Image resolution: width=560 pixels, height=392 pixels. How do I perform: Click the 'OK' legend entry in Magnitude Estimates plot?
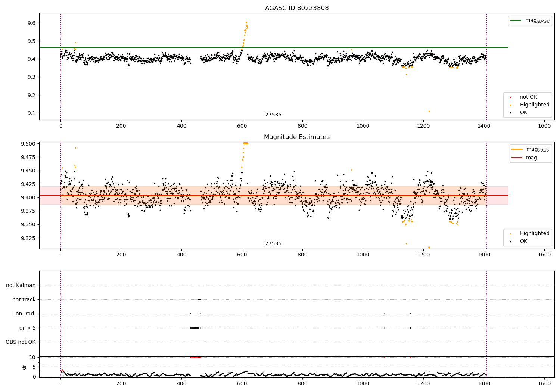(x=519, y=242)
